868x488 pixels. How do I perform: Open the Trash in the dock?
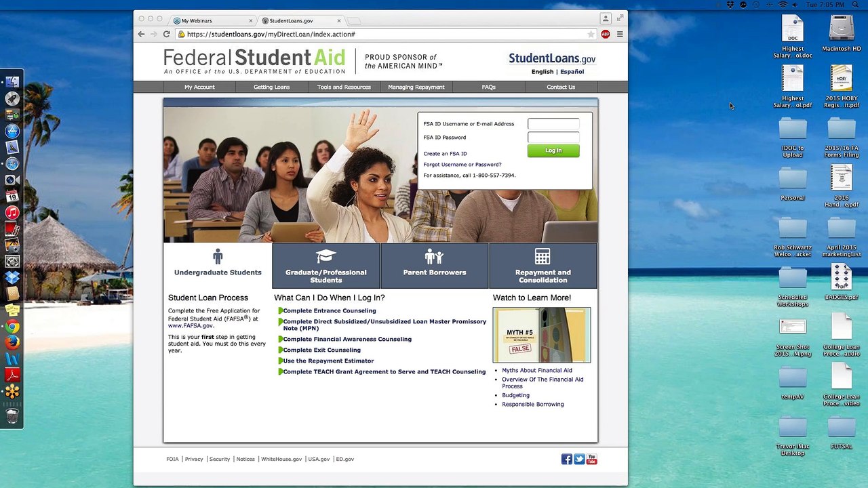pos(12,415)
